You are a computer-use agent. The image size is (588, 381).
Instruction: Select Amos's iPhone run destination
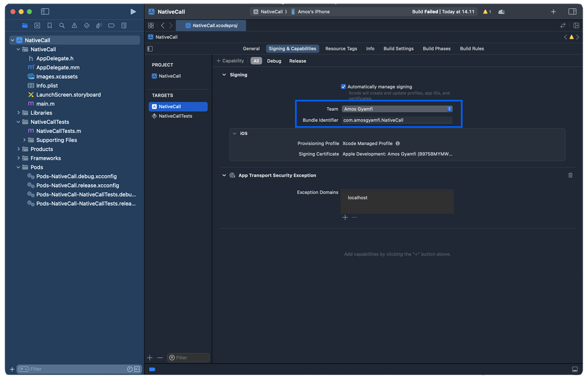point(310,12)
